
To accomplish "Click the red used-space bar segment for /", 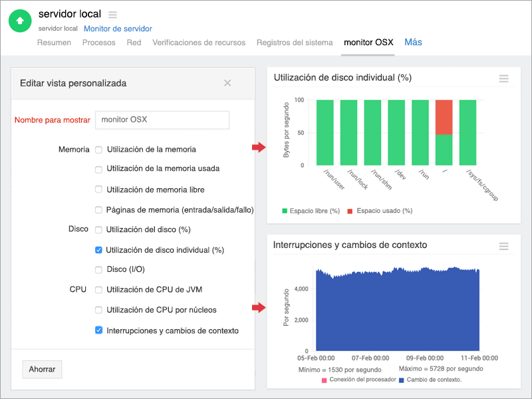I will [x=444, y=117].
